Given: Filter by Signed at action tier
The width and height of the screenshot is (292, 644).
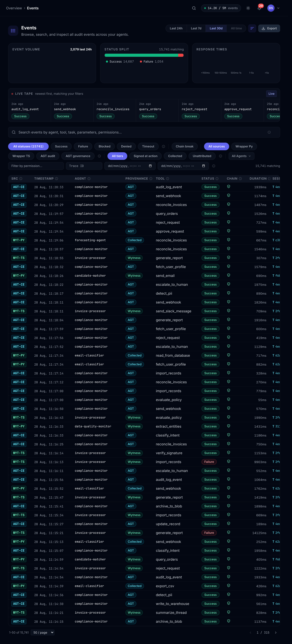Looking at the screenshot, I should tap(145, 156).
